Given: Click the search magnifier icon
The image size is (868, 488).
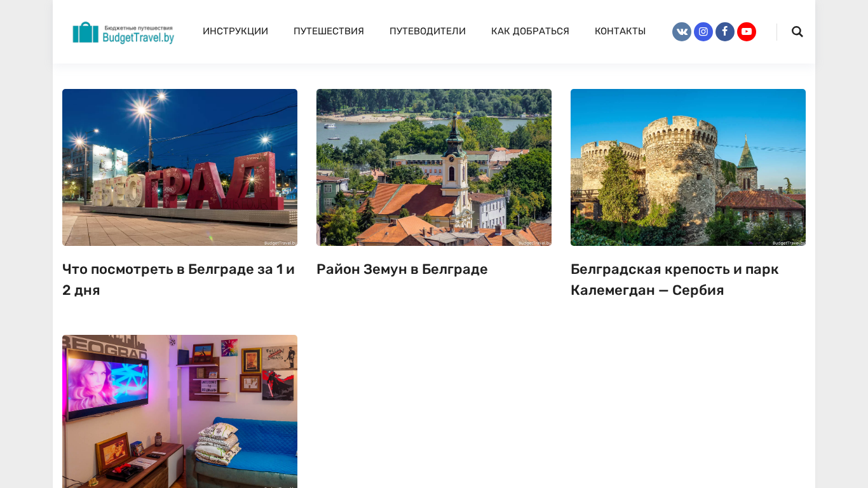Looking at the screenshot, I should pyautogui.click(x=797, y=32).
